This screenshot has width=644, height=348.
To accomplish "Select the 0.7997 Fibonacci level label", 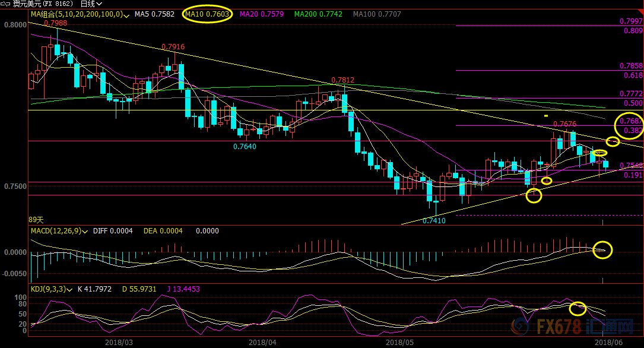I will point(632,21).
